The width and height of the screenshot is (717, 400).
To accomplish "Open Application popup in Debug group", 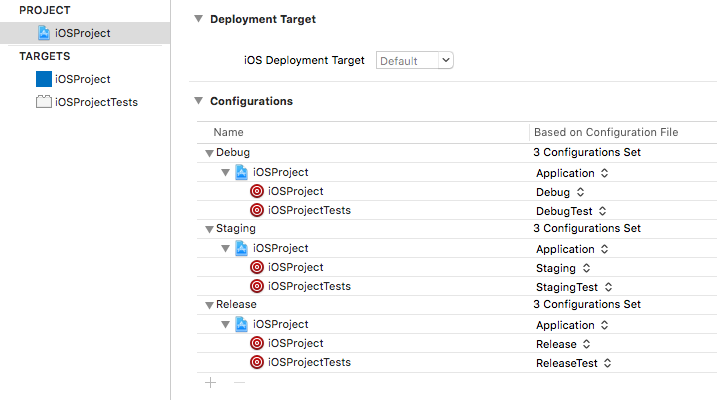I will 572,173.
